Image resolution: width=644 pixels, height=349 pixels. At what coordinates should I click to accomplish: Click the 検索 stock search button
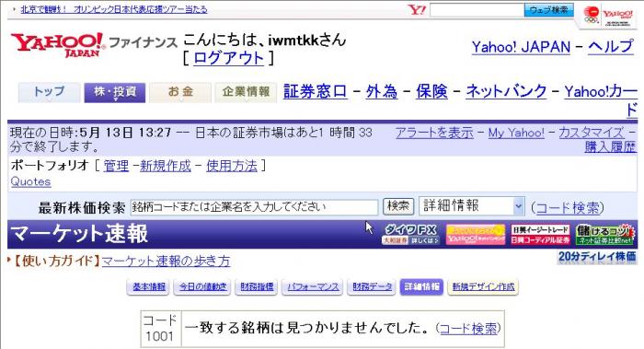(398, 206)
